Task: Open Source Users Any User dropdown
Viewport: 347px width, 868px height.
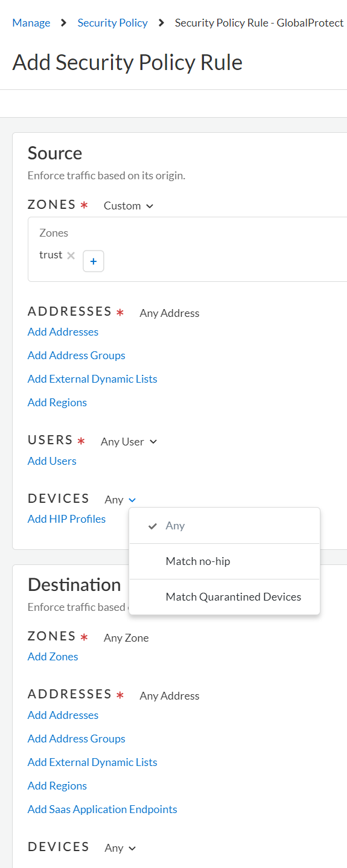Action: click(x=129, y=442)
